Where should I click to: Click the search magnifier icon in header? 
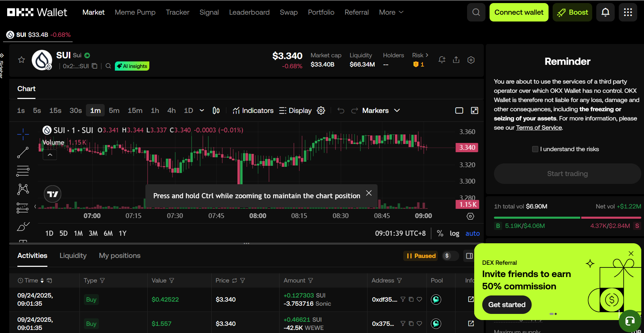(x=476, y=12)
